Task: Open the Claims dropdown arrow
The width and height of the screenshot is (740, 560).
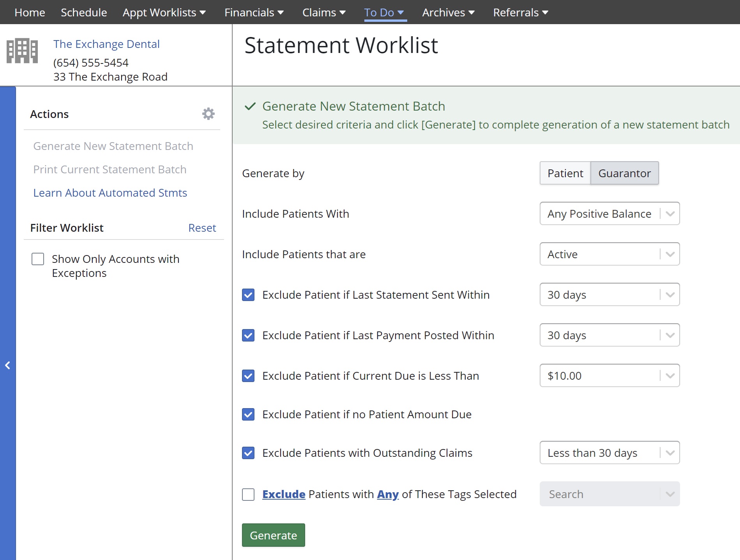Action: point(342,12)
